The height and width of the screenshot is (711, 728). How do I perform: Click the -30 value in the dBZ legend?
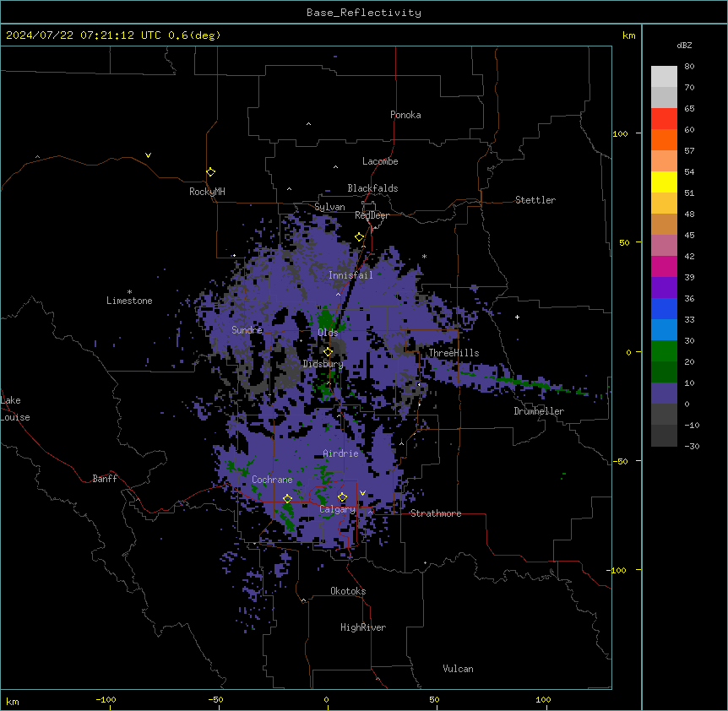[692, 446]
